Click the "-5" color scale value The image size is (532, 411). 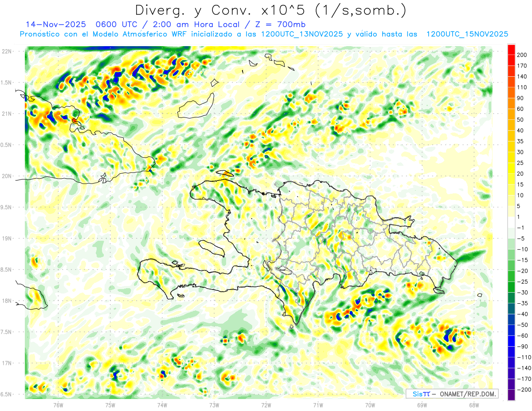click(520, 239)
